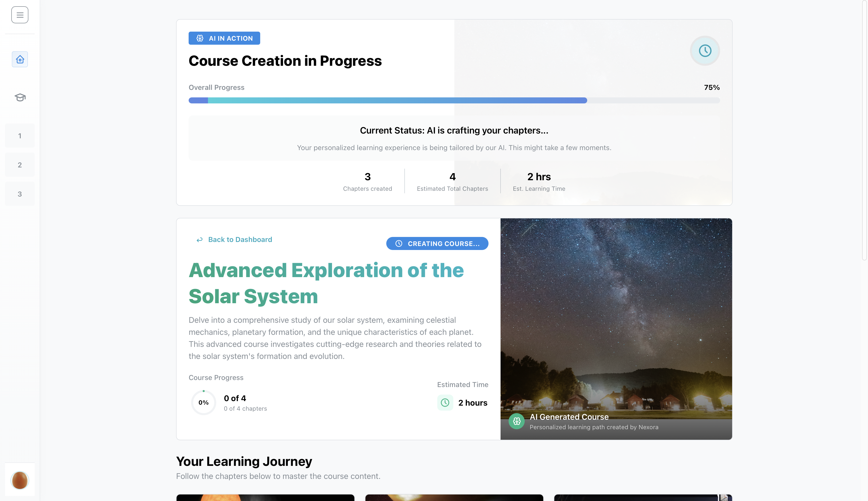868x501 pixels.
Task: Click the green brain AI Generated Course icon
Action: pos(516,421)
